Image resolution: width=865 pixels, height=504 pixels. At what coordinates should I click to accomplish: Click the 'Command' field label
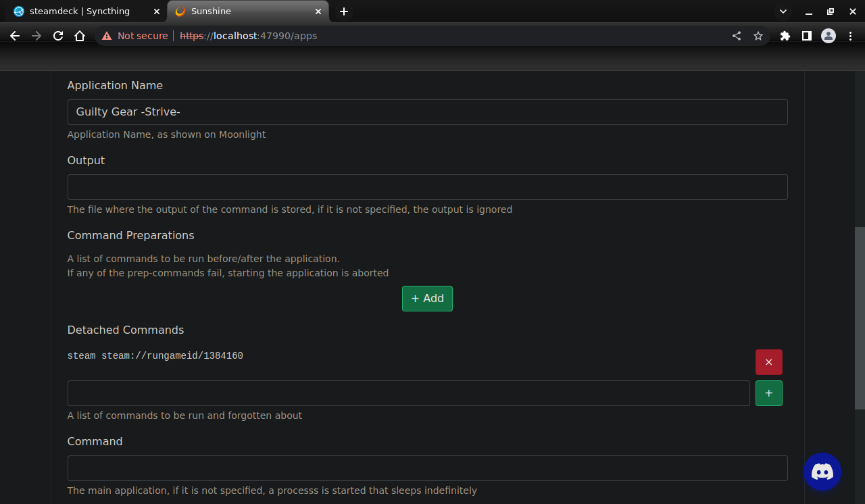click(x=95, y=441)
